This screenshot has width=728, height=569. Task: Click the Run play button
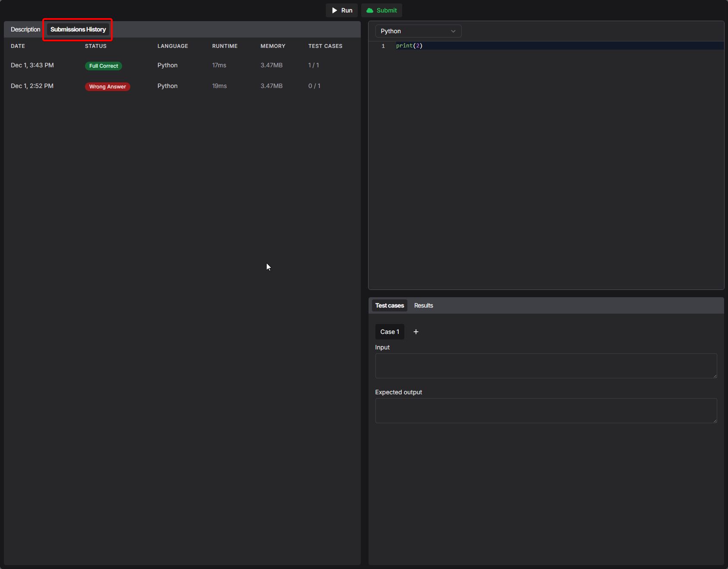(x=341, y=10)
